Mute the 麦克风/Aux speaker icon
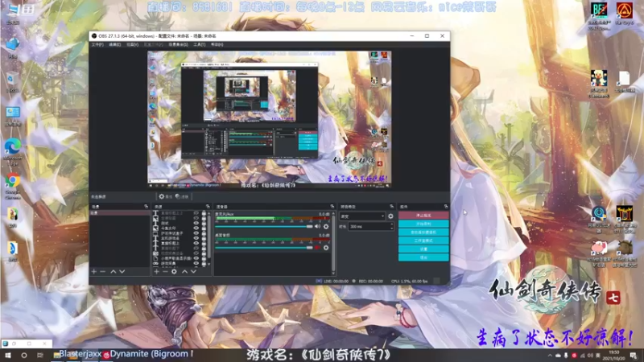The height and width of the screenshot is (362, 644). pyautogui.click(x=317, y=227)
